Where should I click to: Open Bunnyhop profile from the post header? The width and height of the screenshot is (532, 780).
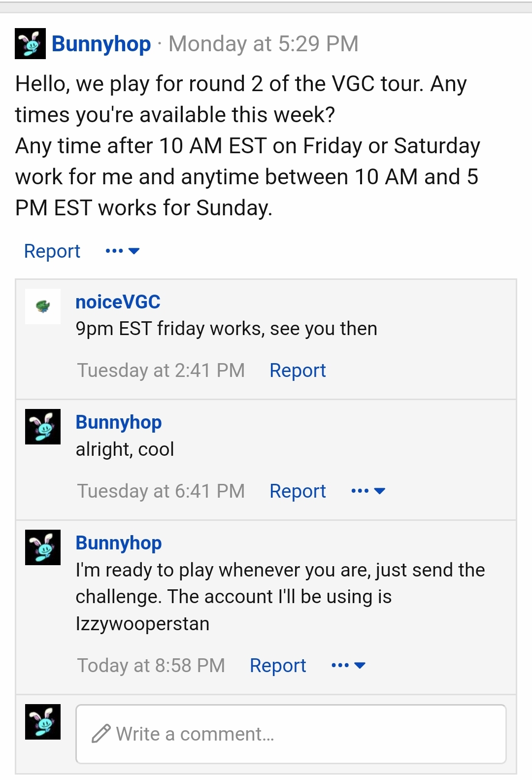click(x=101, y=44)
